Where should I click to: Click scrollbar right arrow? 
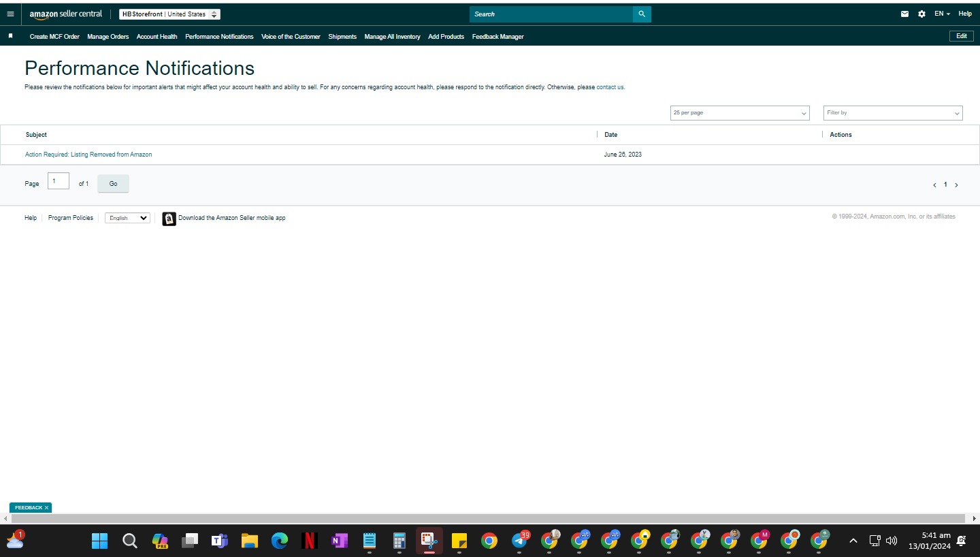(x=974, y=518)
